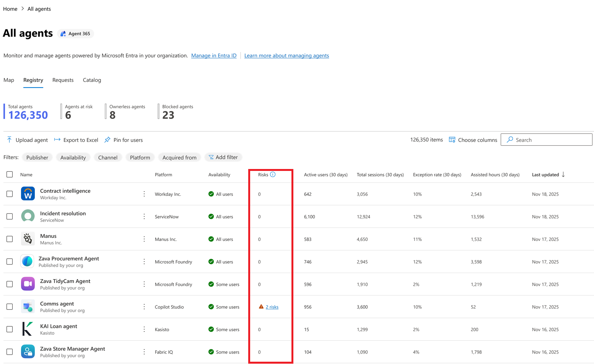Screen dimensions: 594x364
Task: Open more options for Incident resolution
Action: coord(144,216)
